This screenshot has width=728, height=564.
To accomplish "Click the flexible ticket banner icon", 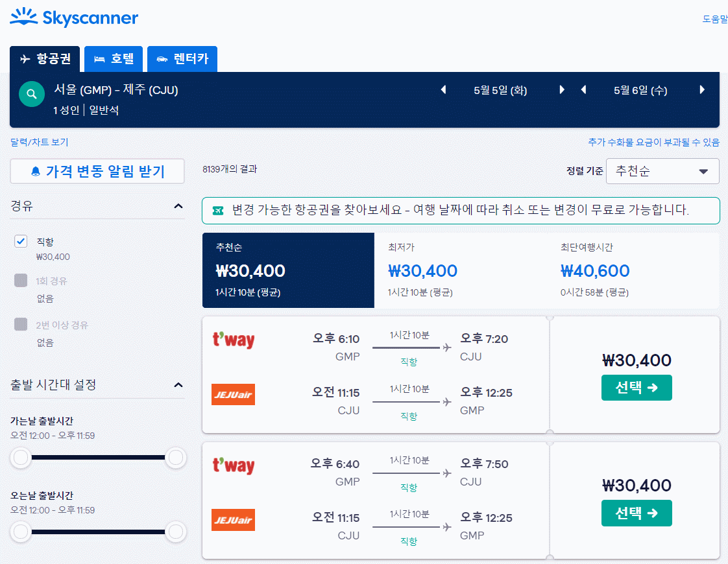I will point(218,211).
